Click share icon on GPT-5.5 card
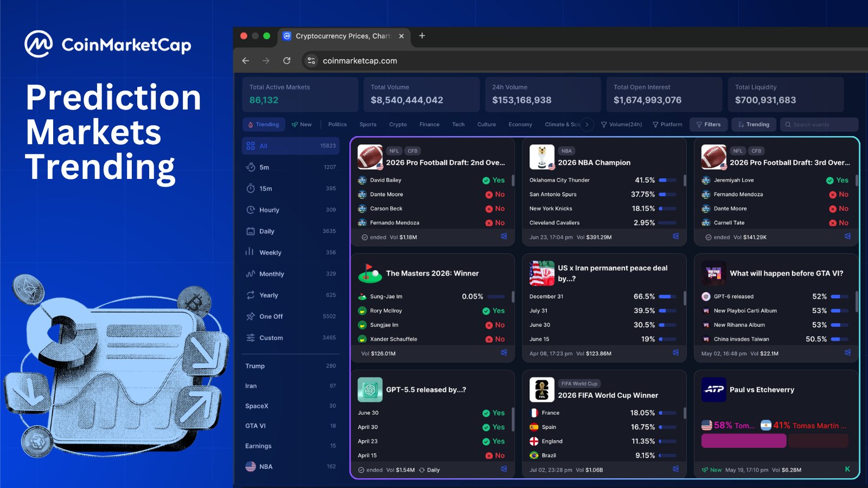 click(x=504, y=469)
